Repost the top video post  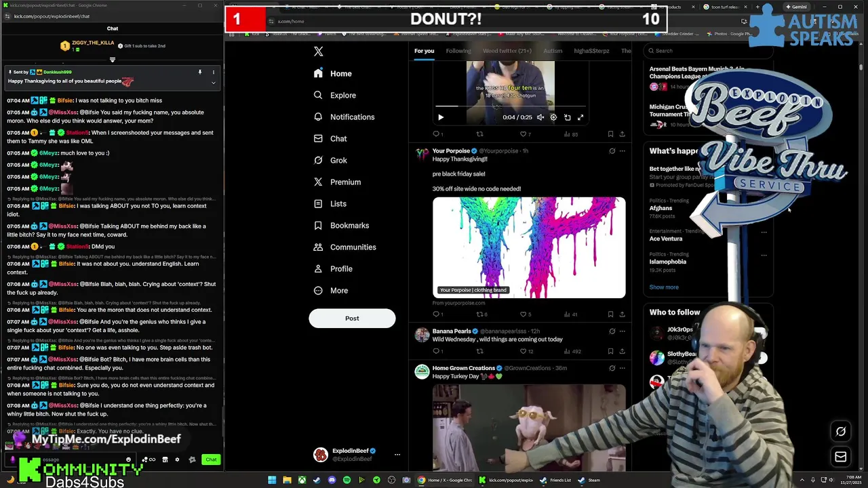tap(479, 134)
